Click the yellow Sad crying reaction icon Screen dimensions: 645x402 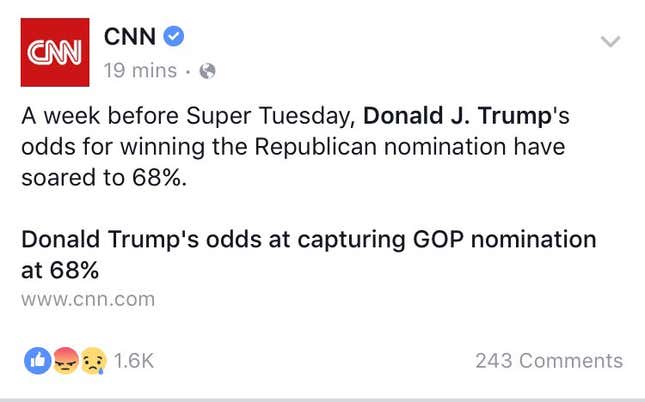[93, 361]
